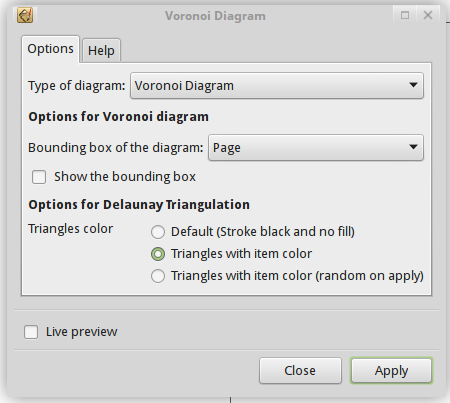Switch to the Help tab
This screenshot has width=450, height=403.
[101, 51]
